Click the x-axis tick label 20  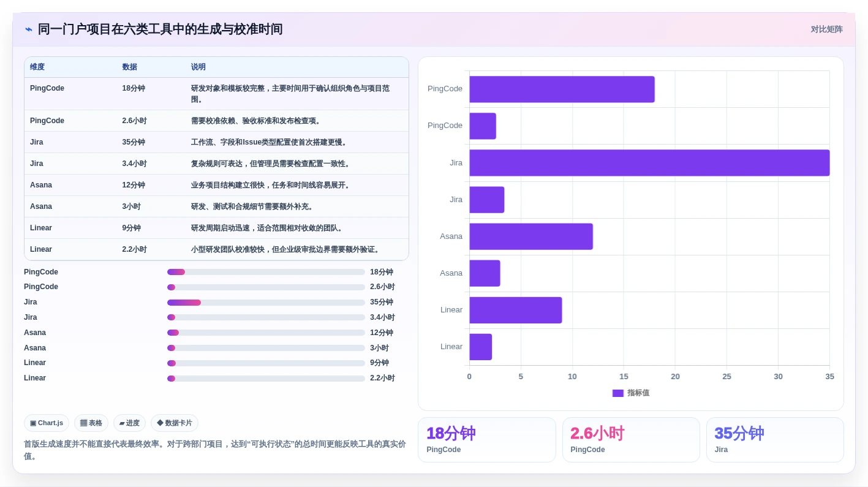(x=675, y=377)
